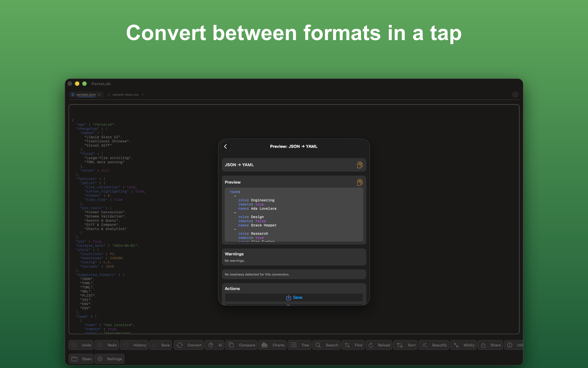Save the converted YAML file
Image resolution: width=588 pixels, height=368 pixels.
(x=294, y=297)
